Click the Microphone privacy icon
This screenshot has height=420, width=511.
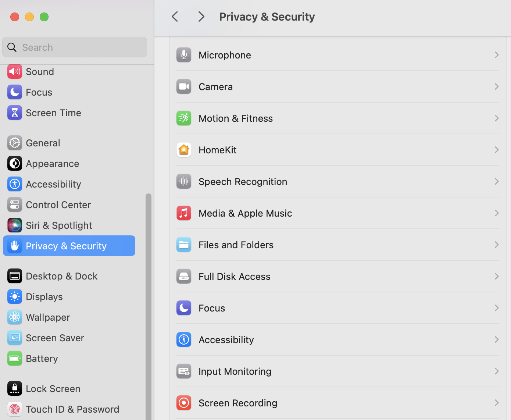[184, 55]
